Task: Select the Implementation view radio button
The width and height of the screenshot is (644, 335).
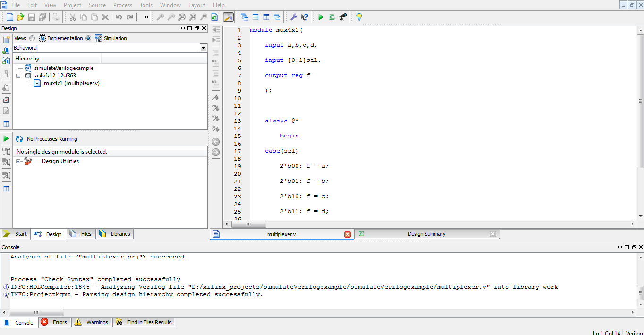Action: 32,38
